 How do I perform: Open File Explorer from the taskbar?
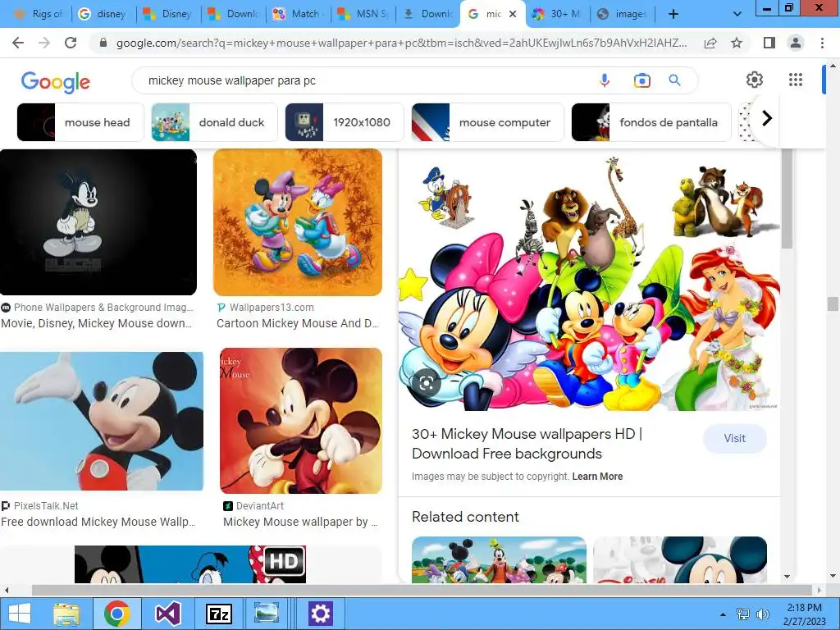tap(66, 614)
